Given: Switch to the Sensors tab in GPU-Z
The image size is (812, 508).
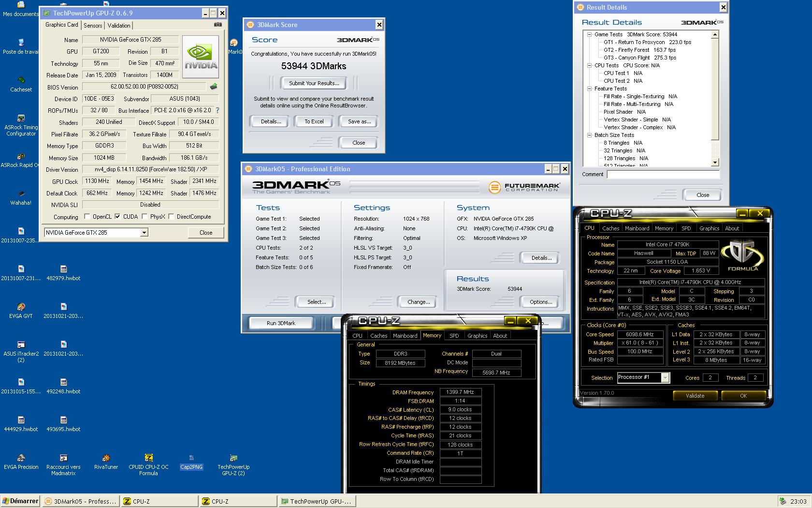Looking at the screenshot, I should point(93,26).
